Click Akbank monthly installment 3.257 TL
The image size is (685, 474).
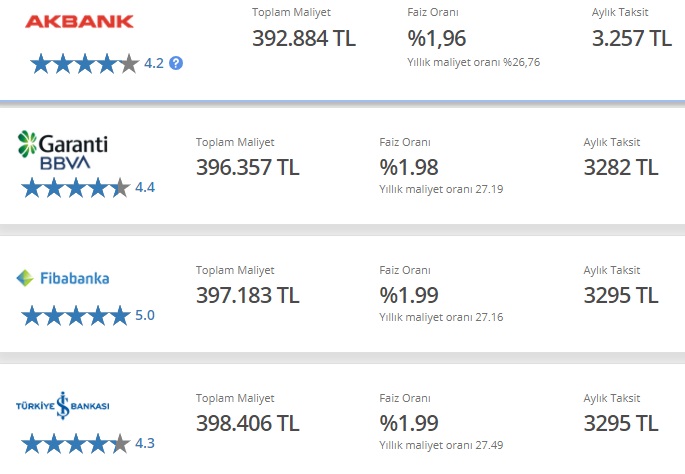(632, 38)
